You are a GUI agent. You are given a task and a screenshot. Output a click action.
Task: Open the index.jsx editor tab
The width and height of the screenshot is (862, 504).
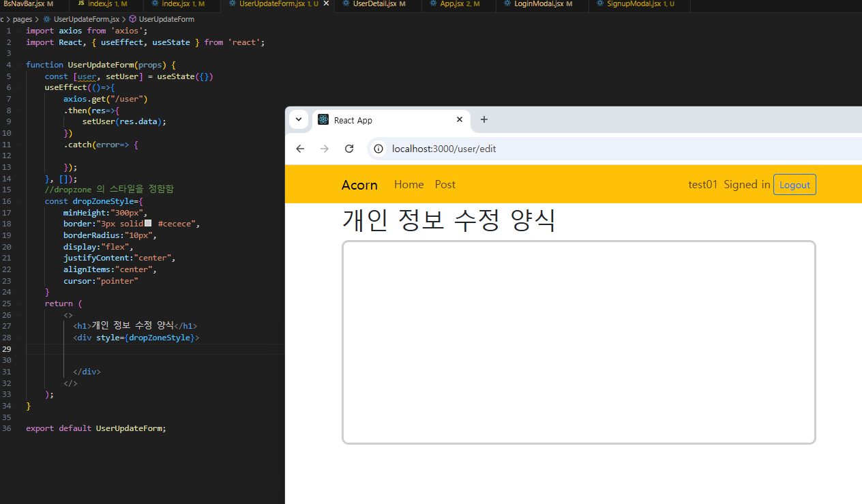tap(179, 4)
